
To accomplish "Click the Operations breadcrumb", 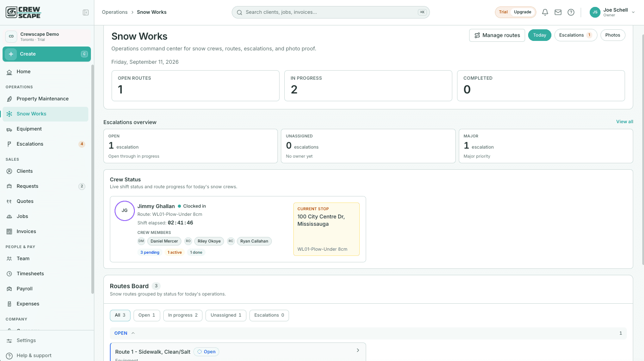I will [115, 12].
